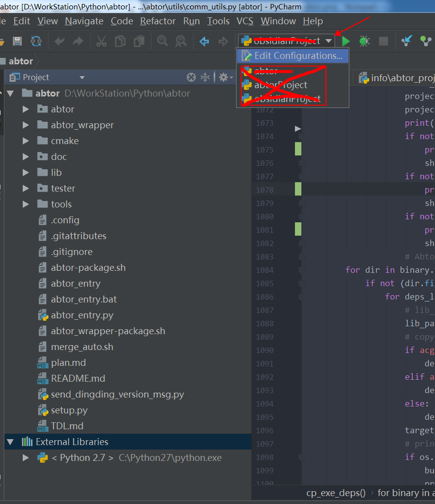Switch to the info\abtor_proj editor tab
435x504 pixels.
[x=397, y=78]
